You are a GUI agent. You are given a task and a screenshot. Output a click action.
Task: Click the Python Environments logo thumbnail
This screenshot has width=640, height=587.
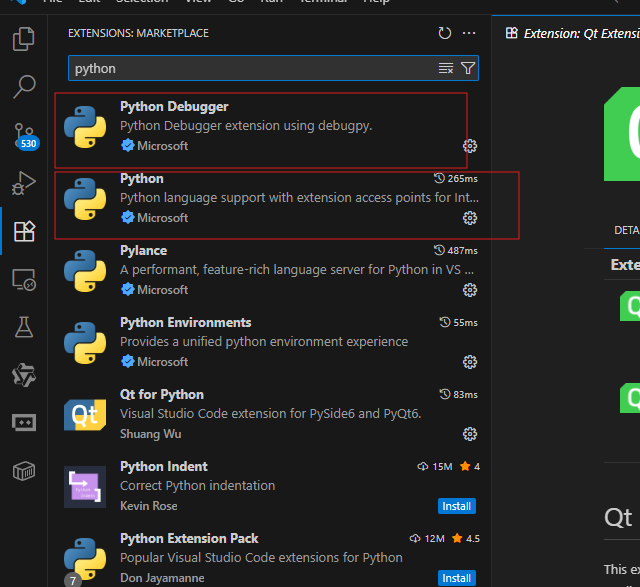click(85, 343)
